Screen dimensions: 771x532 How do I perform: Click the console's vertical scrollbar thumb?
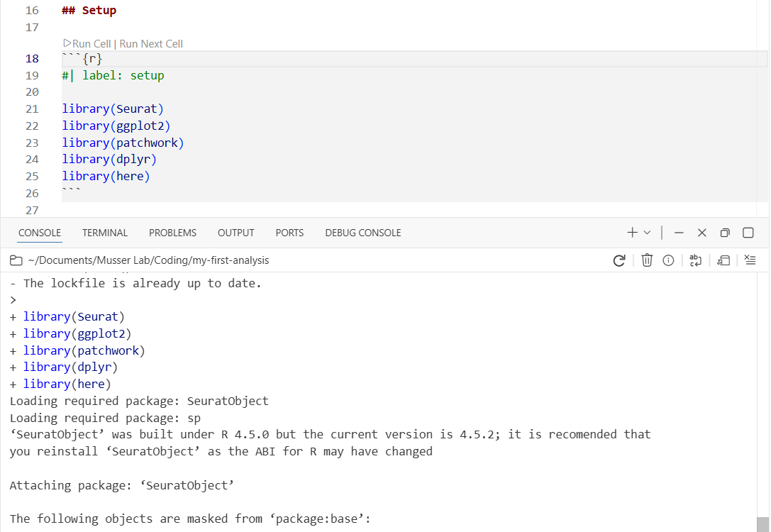[x=762, y=523]
